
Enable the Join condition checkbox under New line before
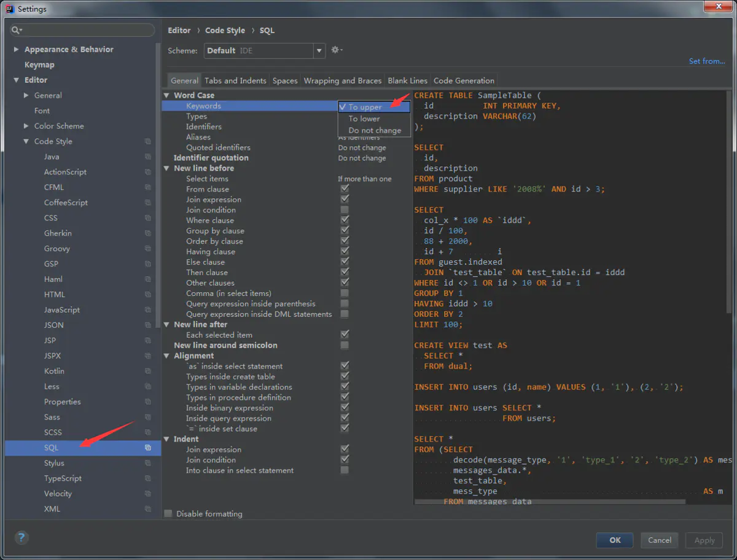(345, 209)
